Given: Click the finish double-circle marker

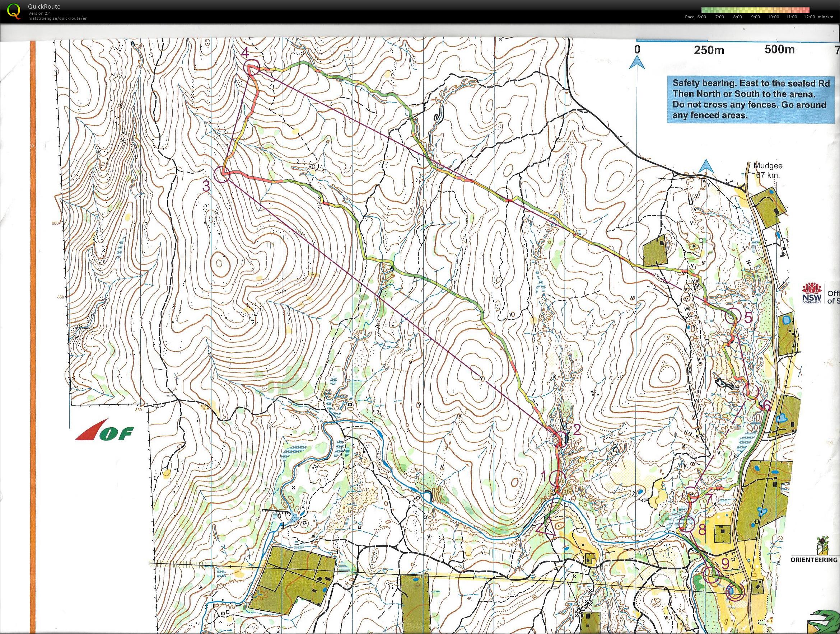Looking at the screenshot, I should pos(734,592).
